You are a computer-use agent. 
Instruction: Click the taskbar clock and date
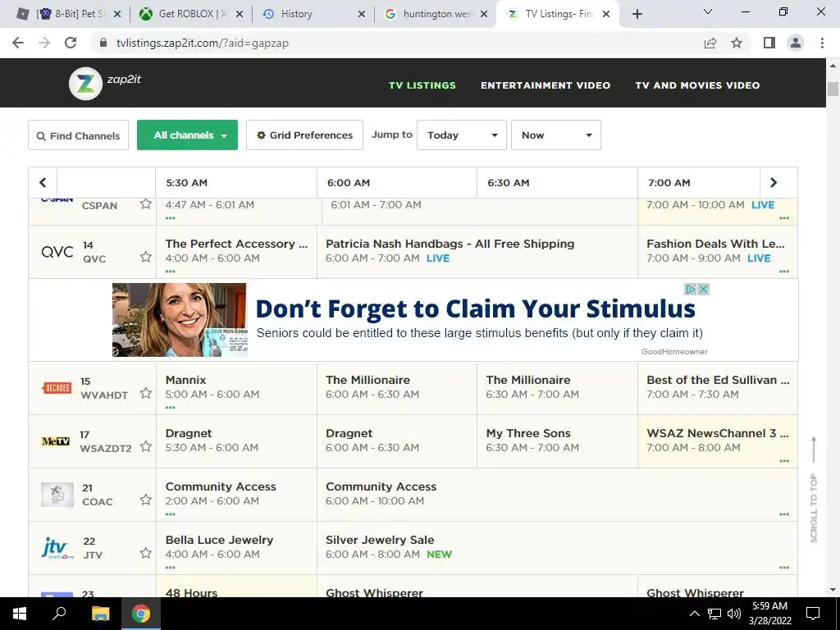pyautogui.click(x=769, y=614)
